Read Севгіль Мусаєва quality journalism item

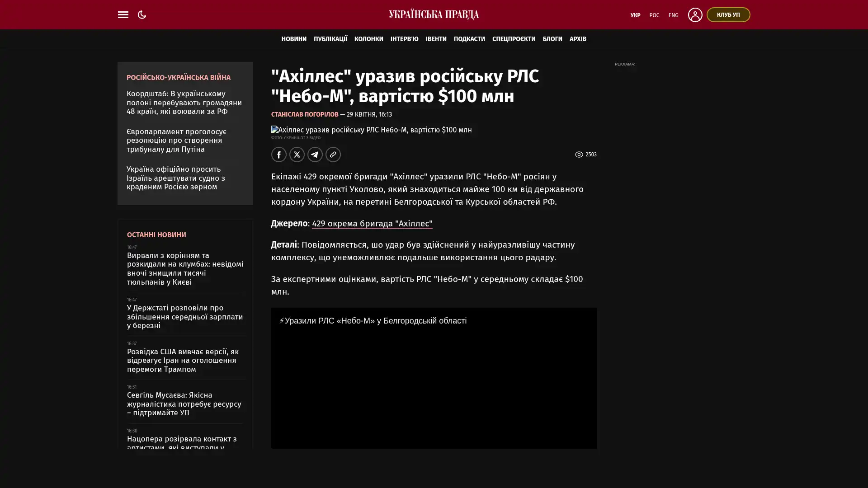pos(184,404)
